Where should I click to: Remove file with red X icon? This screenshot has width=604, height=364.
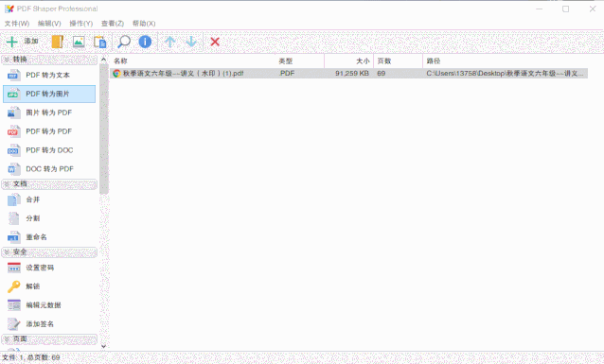(215, 42)
